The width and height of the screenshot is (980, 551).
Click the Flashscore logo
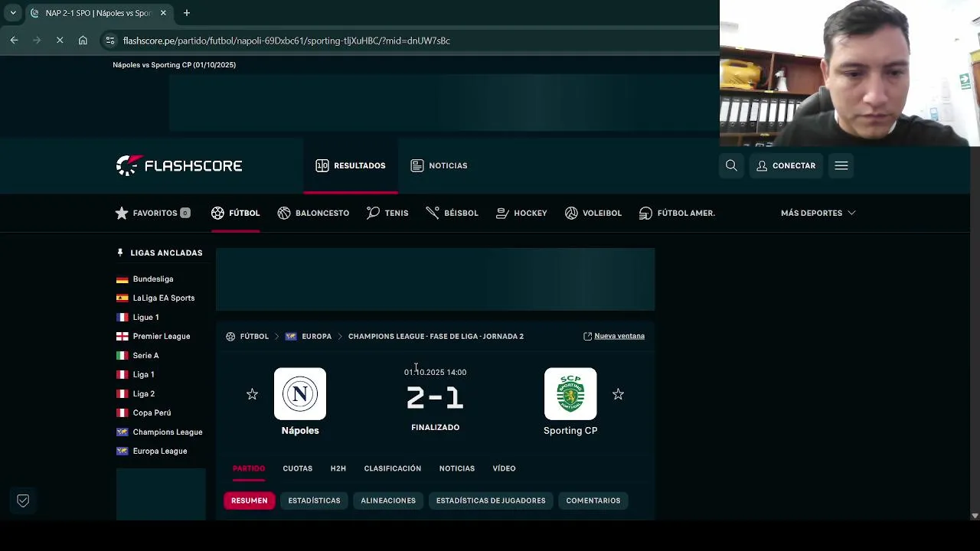(x=179, y=165)
